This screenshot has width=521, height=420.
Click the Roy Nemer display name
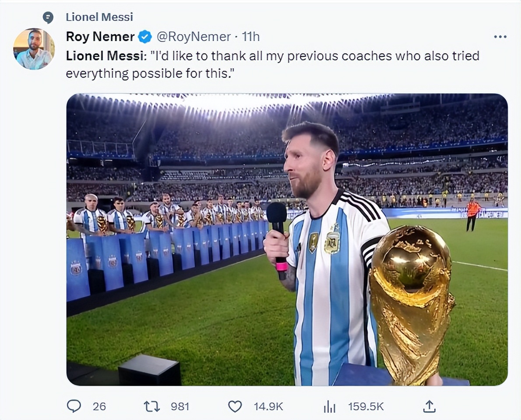[x=100, y=37]
